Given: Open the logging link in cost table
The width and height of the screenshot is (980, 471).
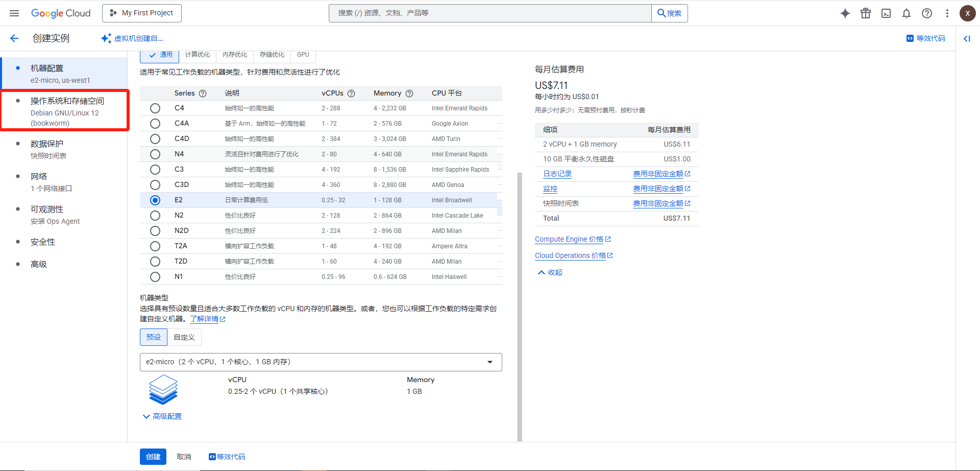Looking at the screenshot, I should 557,174.
